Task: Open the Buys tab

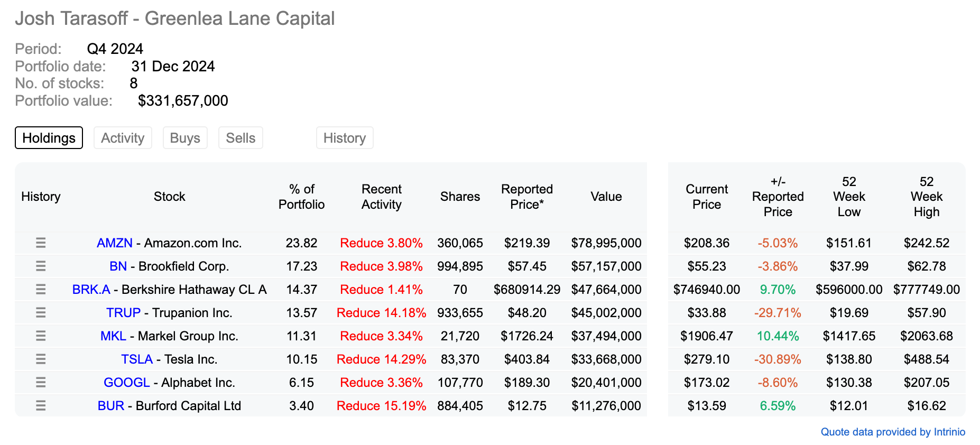Action: [x=185, y=138]
